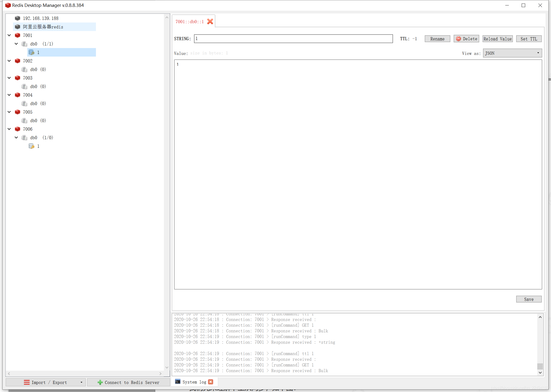Click the 'size in bytes: 1' label
The image size is (551, 392).
point(209,53)
